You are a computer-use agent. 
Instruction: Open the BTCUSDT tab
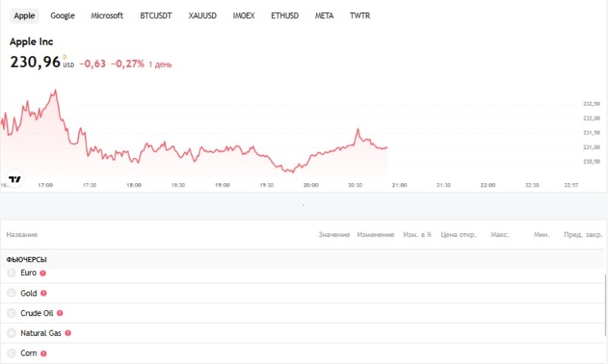[x=156, y=16]
